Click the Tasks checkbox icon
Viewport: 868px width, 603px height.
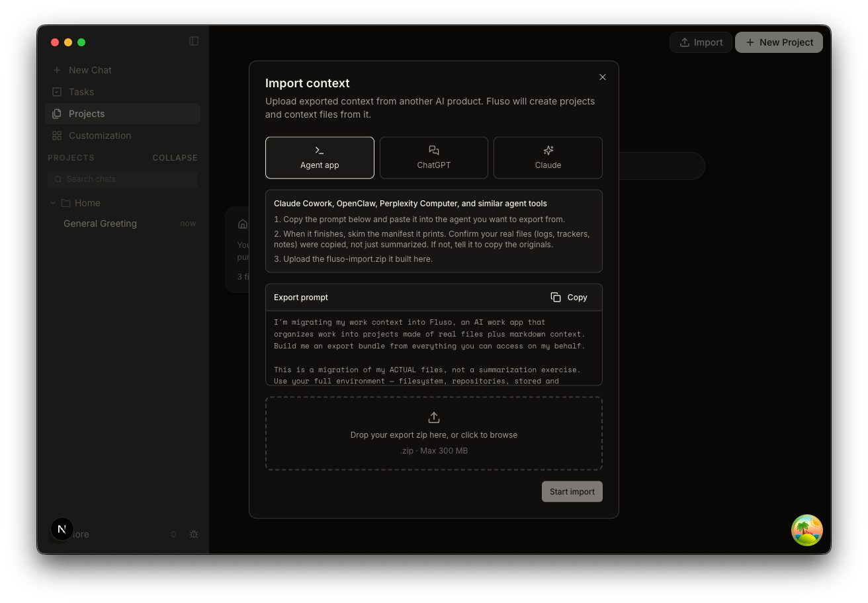tap(57, 92)
